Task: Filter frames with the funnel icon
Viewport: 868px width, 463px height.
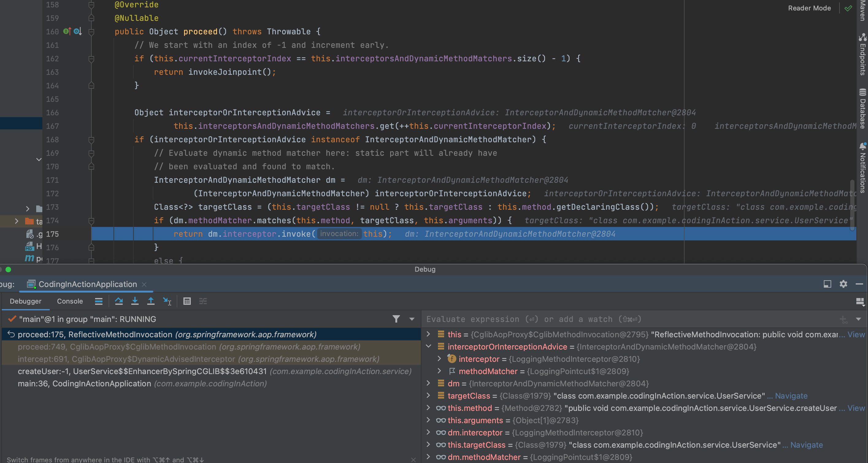Action: click(x=396, y=319)
